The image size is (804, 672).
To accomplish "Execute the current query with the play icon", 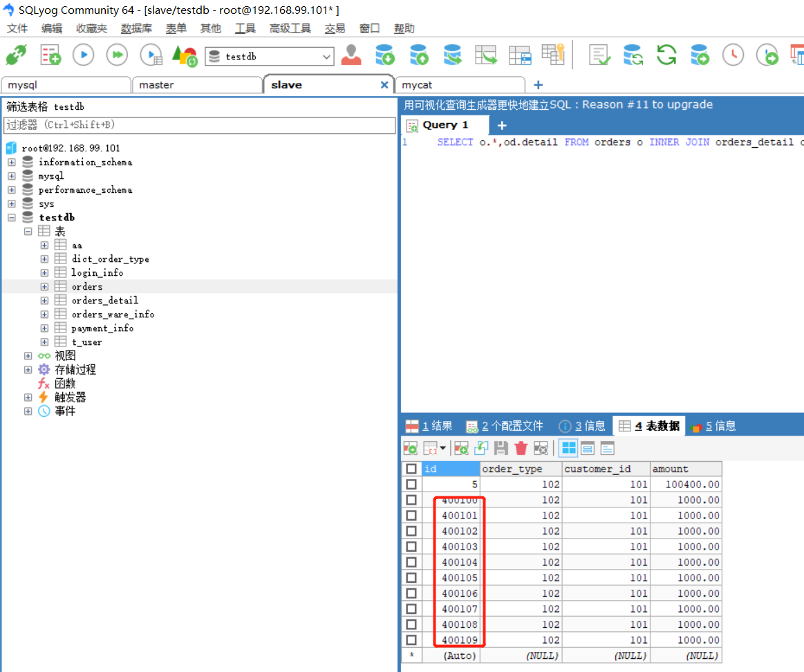I will point(84,55).
